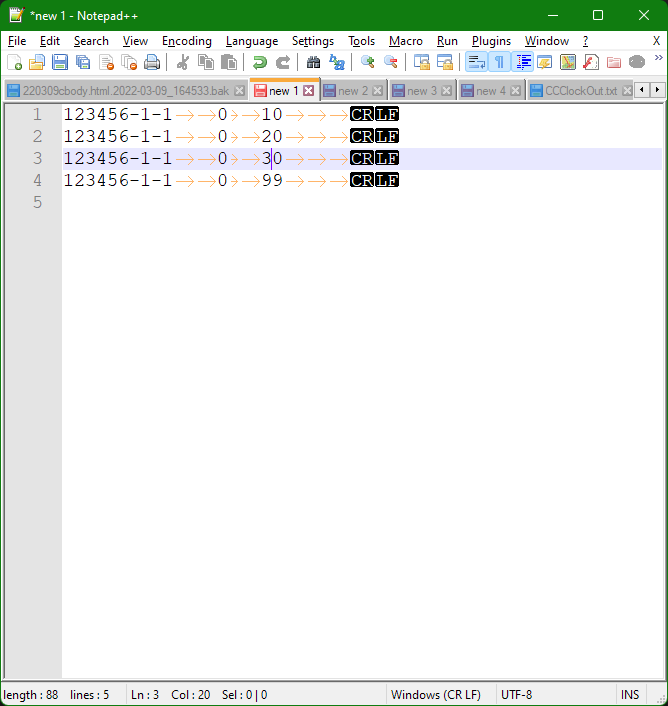The height and width of the screenshot is (706, 668).
Task: Close all files using the Close All toolbar icon
Action: click(x=129, y=63)
